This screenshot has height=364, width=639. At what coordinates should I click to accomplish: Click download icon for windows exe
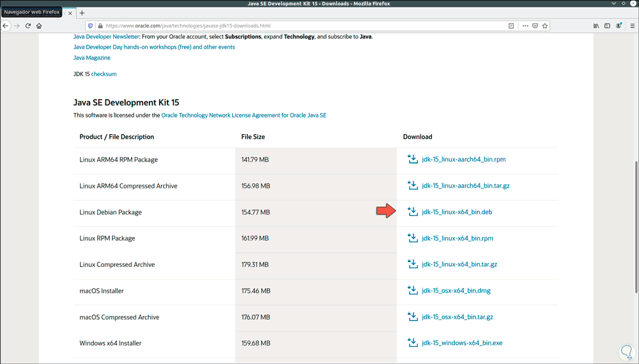tap(413, 342)
